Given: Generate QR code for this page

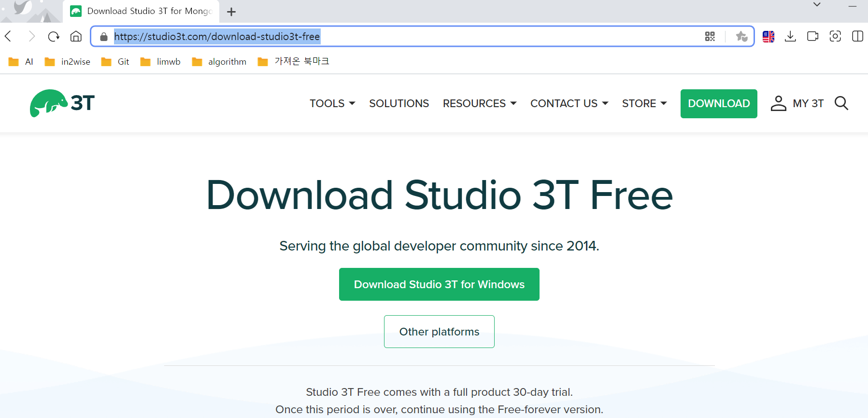Looking at the screenshot, I should click(x=710, y=36).
